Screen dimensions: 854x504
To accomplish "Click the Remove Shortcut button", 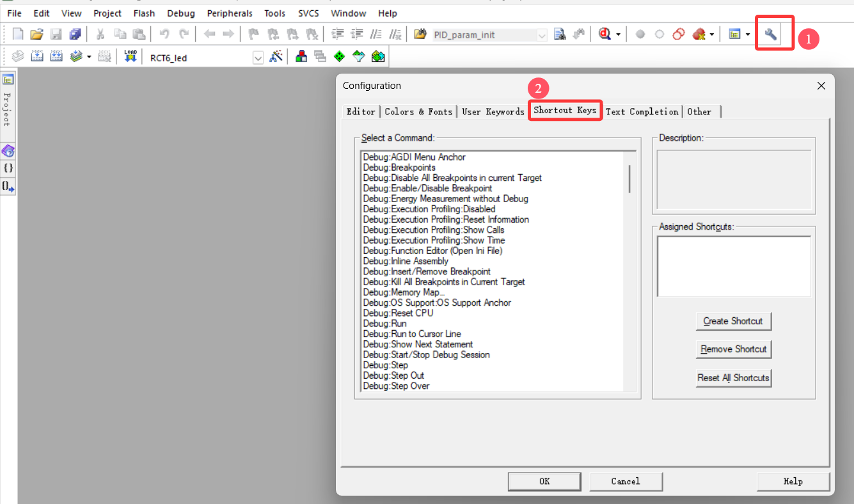I will pyautogui.click(x=733, y=349).
